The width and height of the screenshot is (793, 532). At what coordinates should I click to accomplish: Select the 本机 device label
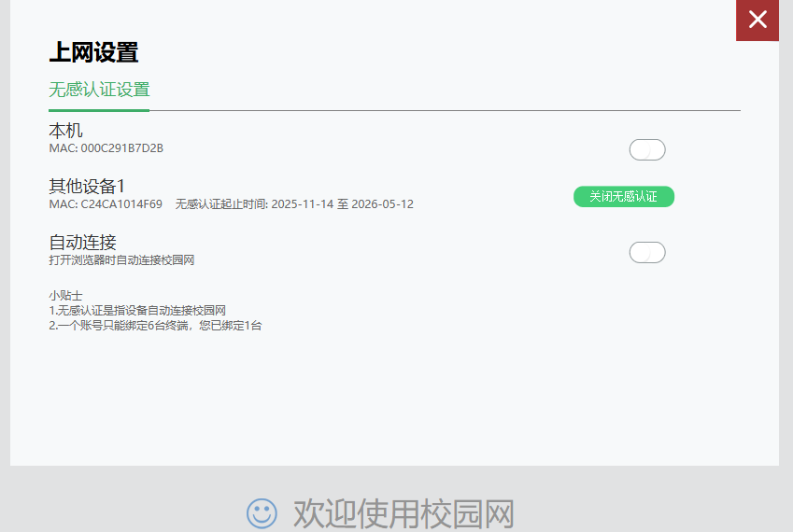[65, 131]
